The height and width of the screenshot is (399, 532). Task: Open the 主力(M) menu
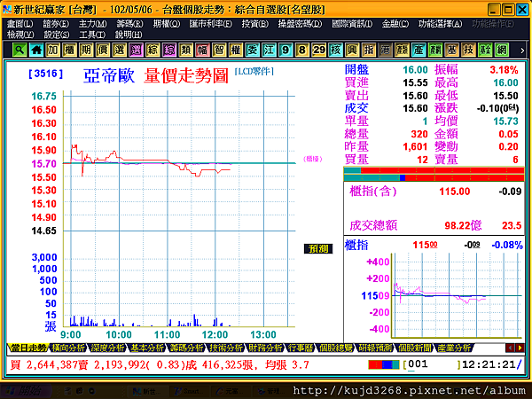[x=92, y=24]
